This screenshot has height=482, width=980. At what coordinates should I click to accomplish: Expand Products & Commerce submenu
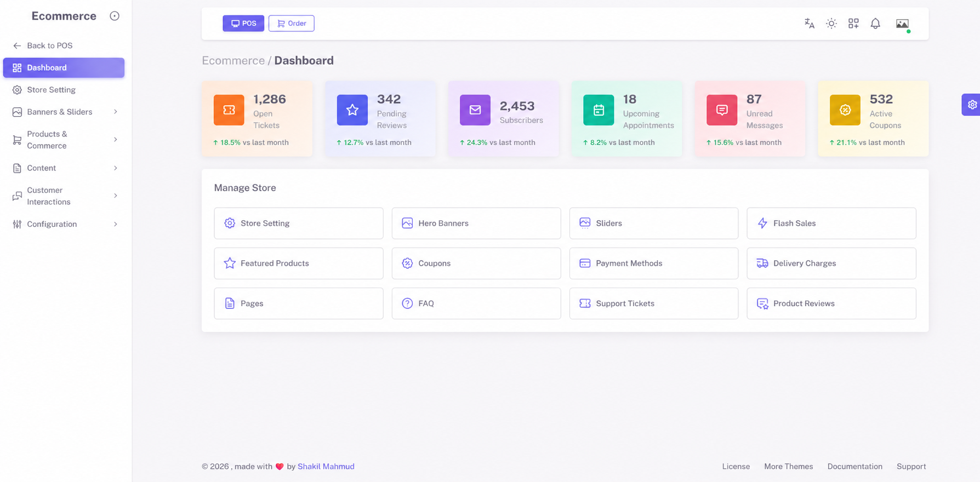point(64,140)
